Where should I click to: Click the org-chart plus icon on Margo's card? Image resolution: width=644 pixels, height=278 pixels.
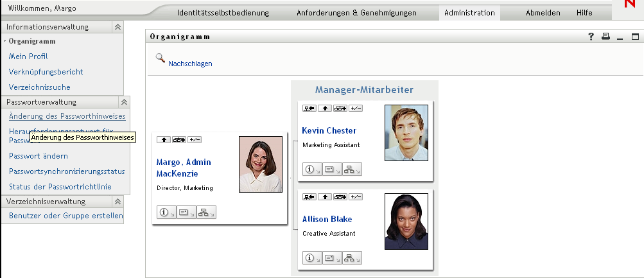pyautogui.click(x=178, y=140)
